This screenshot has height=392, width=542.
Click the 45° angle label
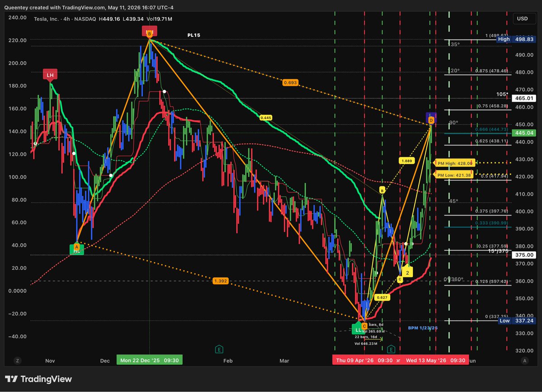(x=454, y=201)
